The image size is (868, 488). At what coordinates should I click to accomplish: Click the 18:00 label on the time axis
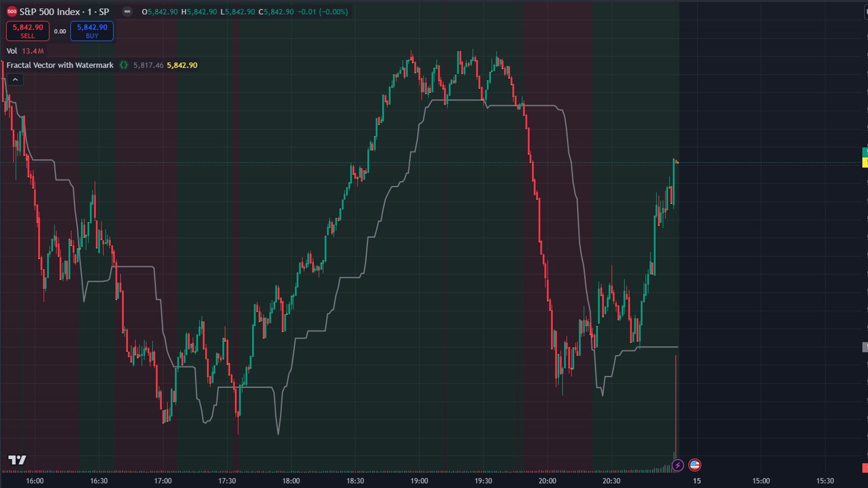coord(291,481)
